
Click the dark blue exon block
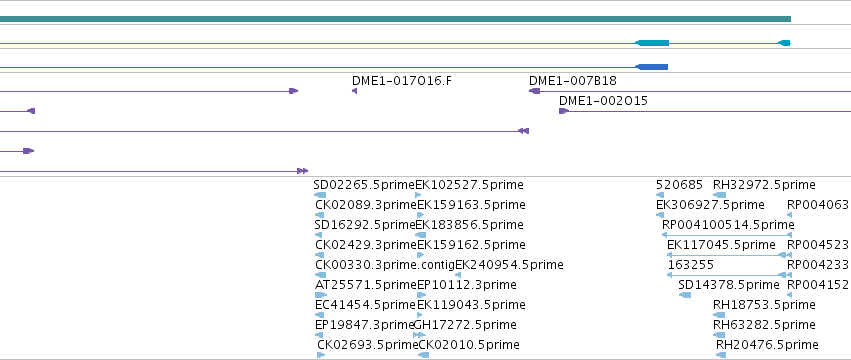[x=651, y=67]
